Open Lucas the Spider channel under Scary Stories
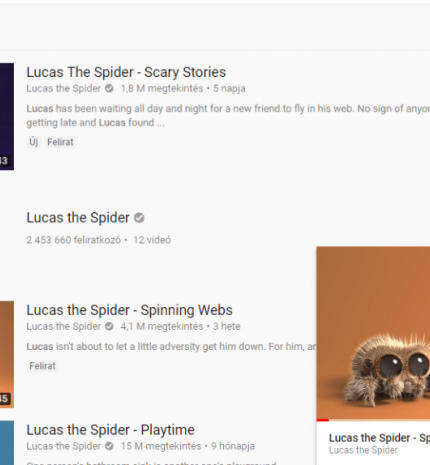The width and height of the screenshot is (430, 465). 63,88
